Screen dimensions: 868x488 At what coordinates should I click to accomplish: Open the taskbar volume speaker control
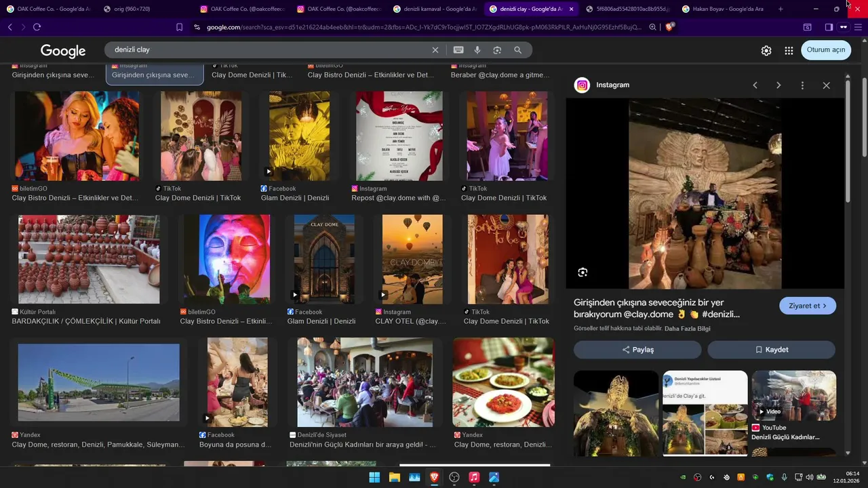810,477
